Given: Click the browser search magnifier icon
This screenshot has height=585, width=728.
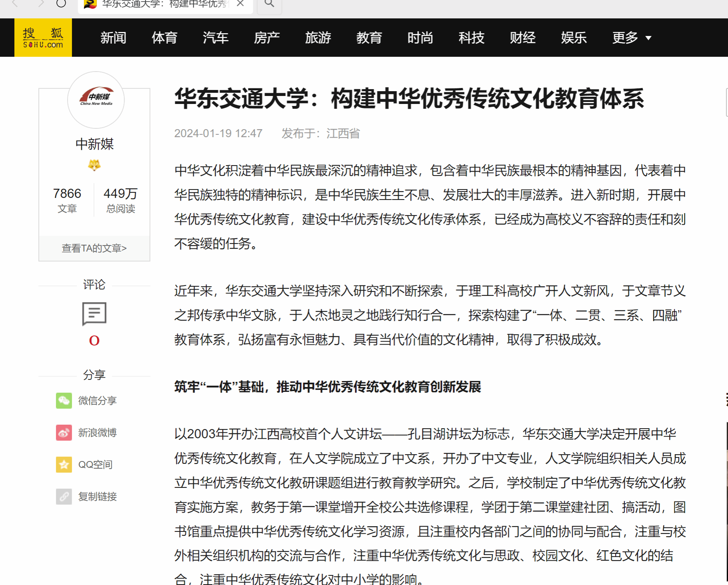Looking at the screenshot, I should (270, 4).
